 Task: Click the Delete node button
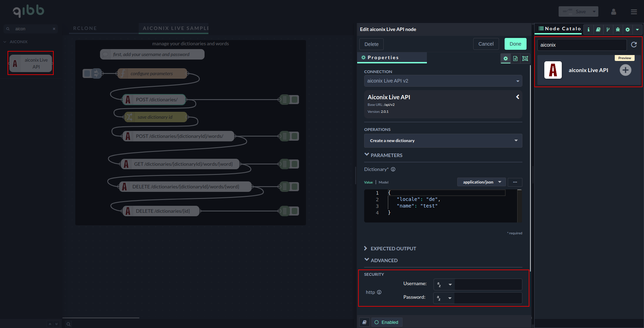point(371,44)
